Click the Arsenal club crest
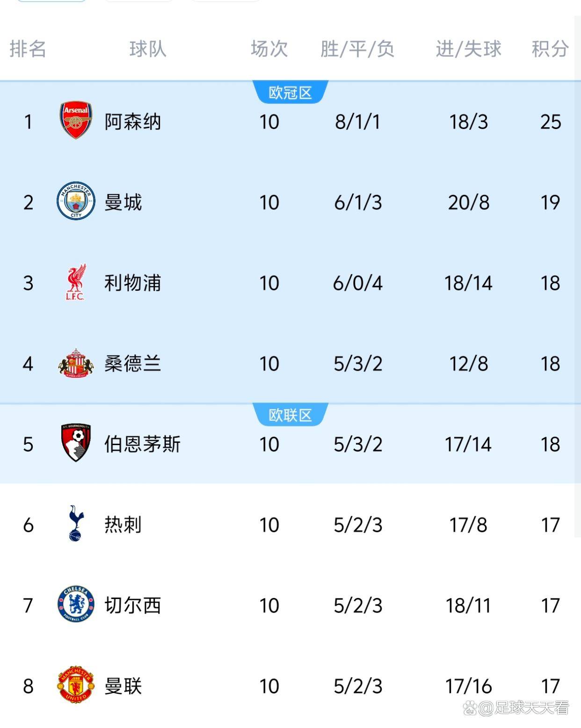The width and height of the screenshot is (581, 728). coord(76,121)
